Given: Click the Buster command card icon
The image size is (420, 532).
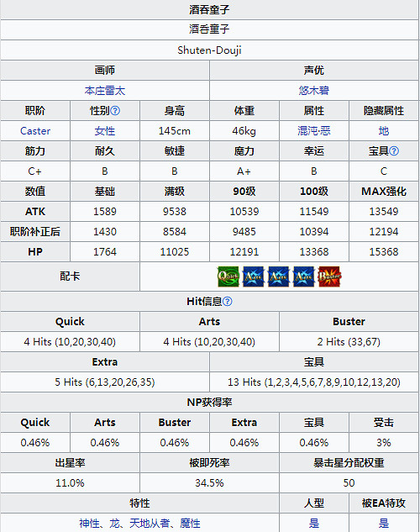Looking at the screenshot, I should point(329,277).
